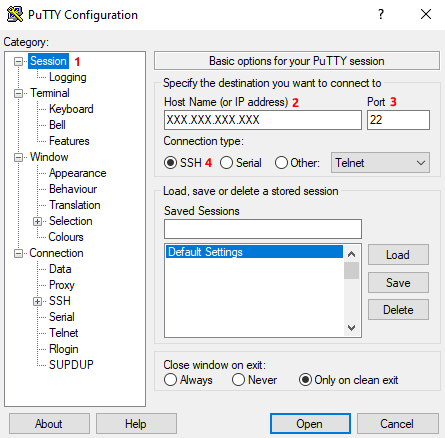This screenshot has height=438, width=445.
Task: Click the sessions list scroll down arrow
Action: [351, 328]
